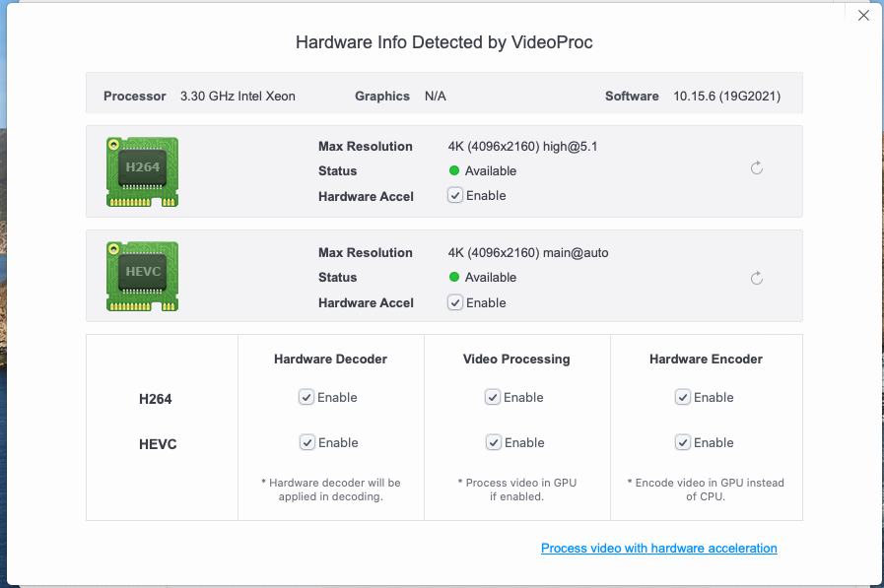Close the Hardware Info dialog

pyautogui.click(x=863, y=15)
